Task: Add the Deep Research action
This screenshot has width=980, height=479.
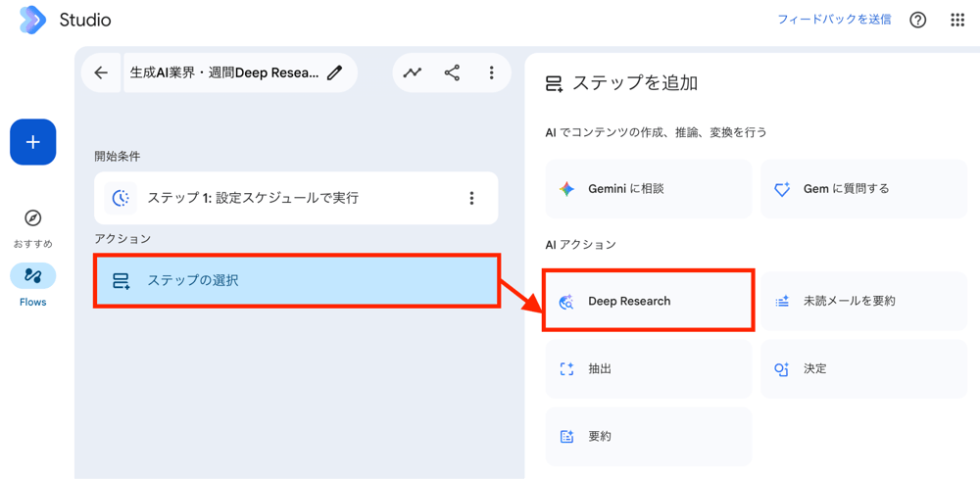Action: (649, 301)
